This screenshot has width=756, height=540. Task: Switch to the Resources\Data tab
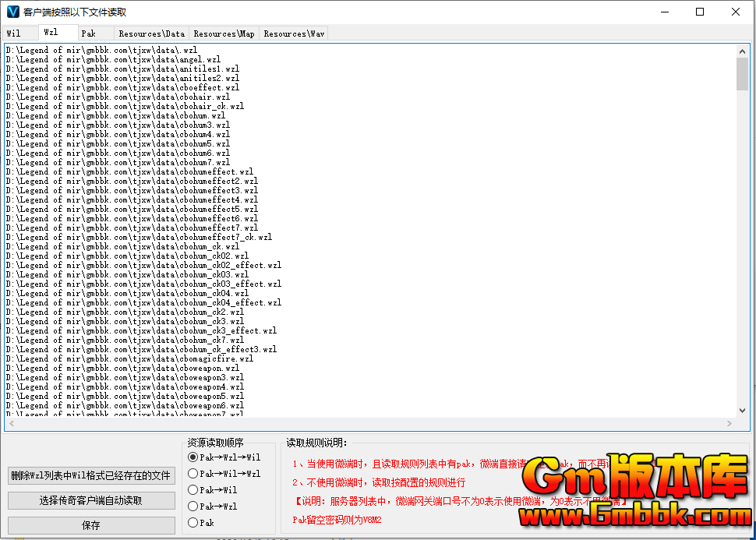point(151,34)
